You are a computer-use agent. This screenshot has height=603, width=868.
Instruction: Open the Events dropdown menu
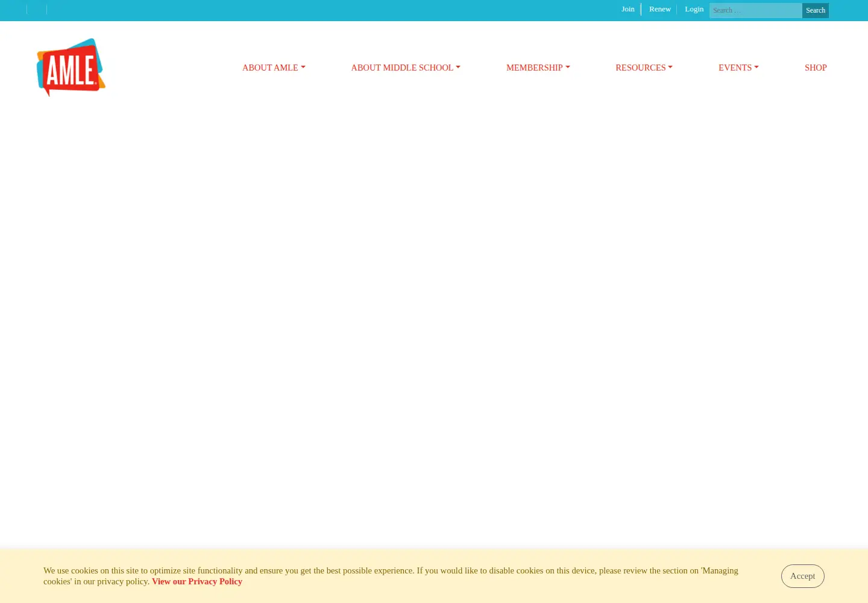(x=738, y=68)
